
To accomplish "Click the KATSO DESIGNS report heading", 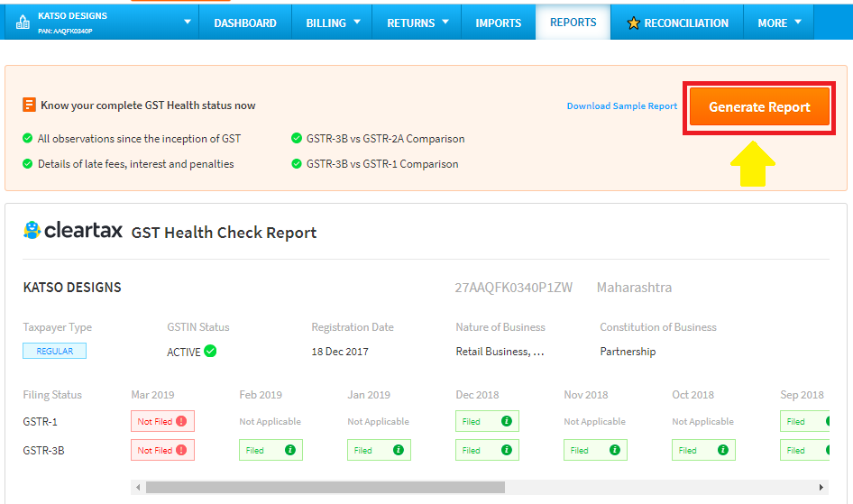I will click(x=72, y=287).
